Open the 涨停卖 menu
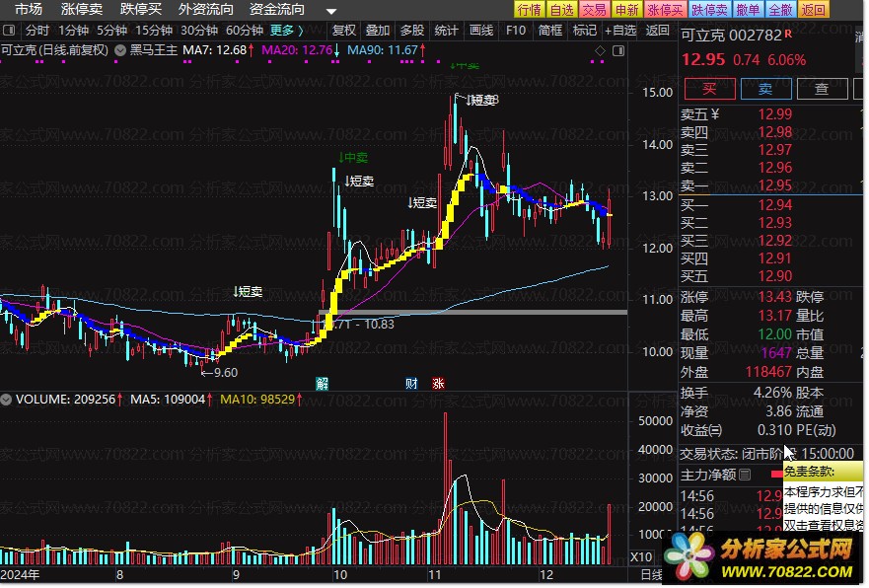869x588 pixels. click(82, 9)
